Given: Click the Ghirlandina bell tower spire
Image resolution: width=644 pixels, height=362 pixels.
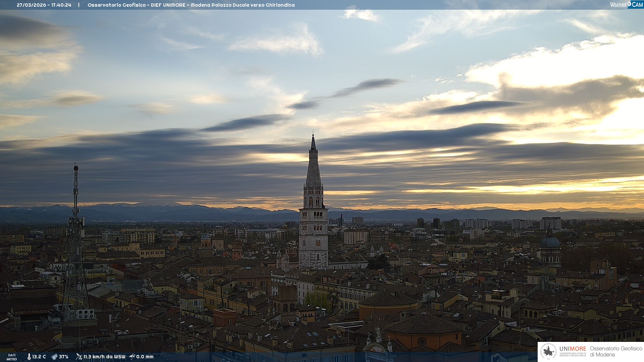Looking at the screenshot, I should [313, 168].
